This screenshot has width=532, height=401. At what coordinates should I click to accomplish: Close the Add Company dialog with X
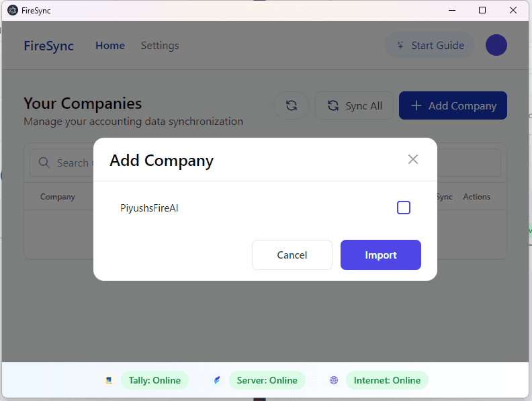[413, 159]
